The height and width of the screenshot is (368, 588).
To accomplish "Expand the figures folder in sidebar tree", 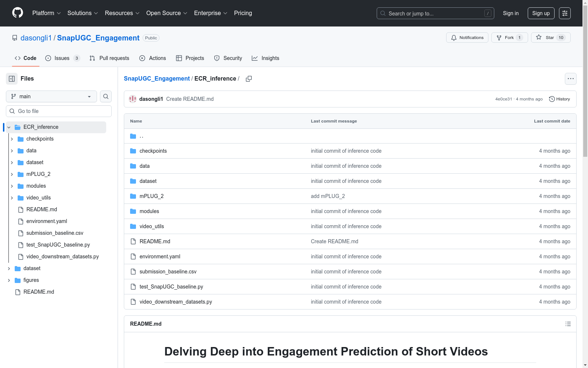I will [9, 280].
